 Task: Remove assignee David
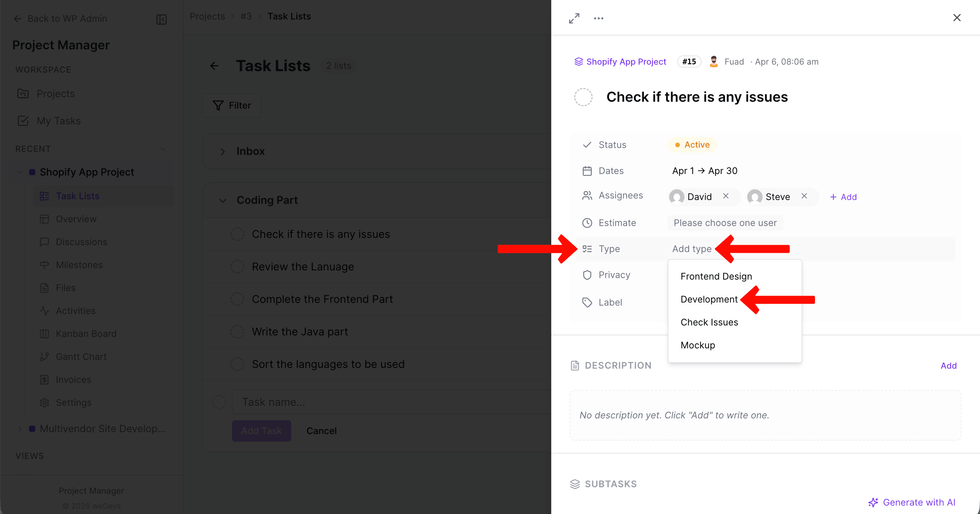pos(726,196)
